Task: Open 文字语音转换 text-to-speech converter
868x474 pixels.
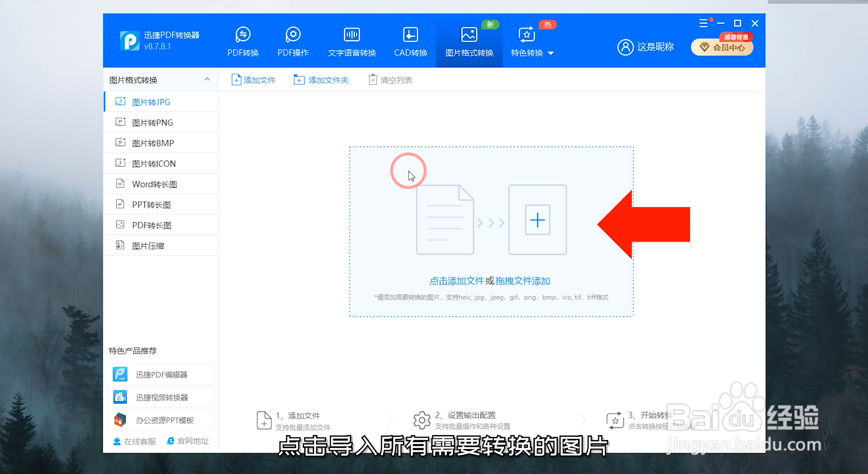Action: tap(352, 41)
